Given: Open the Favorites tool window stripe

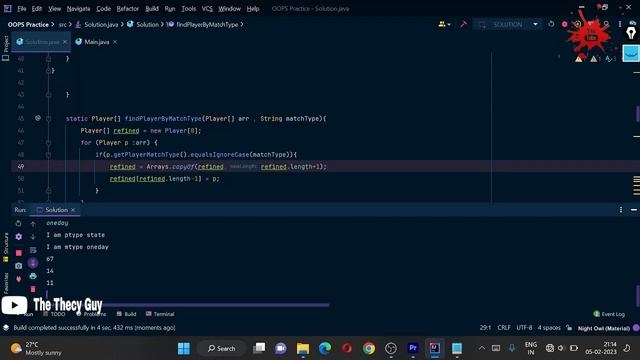Looking at the screenshot, I should 6,283.
